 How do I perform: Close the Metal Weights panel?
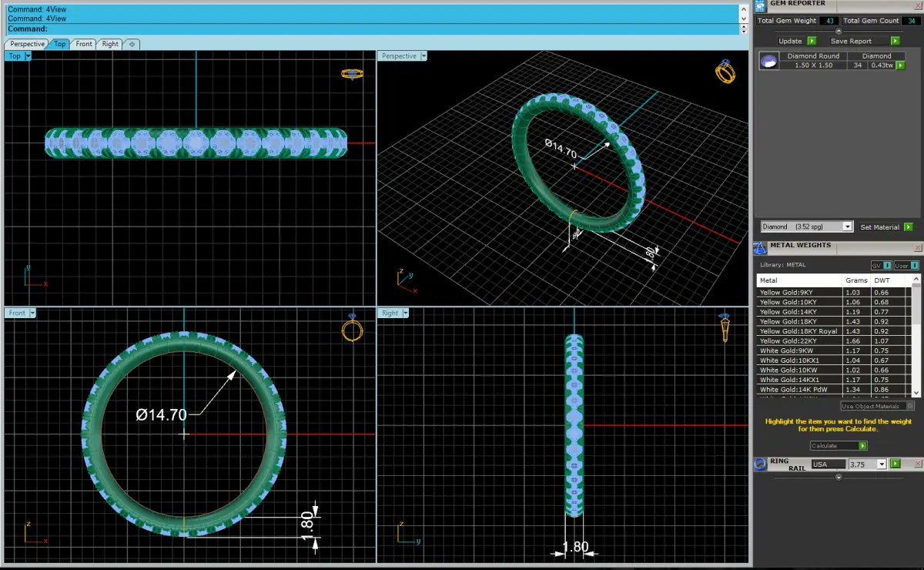click(x=916, y=246)
